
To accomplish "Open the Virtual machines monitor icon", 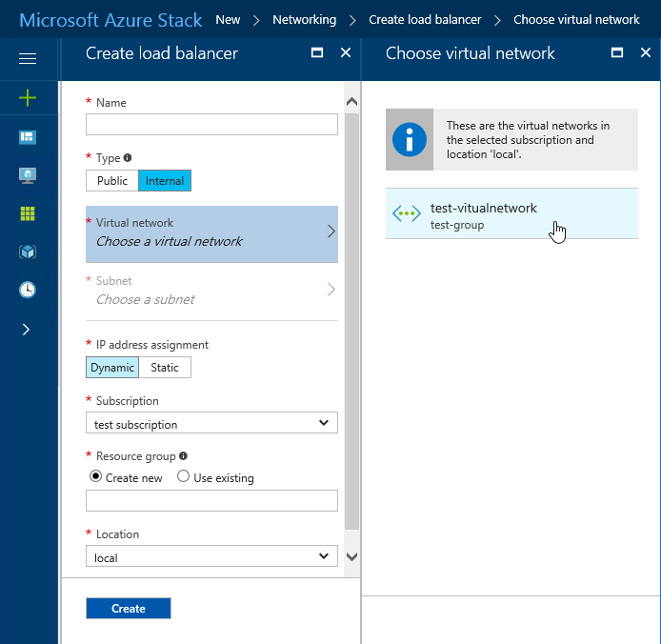I will [28, 175].
